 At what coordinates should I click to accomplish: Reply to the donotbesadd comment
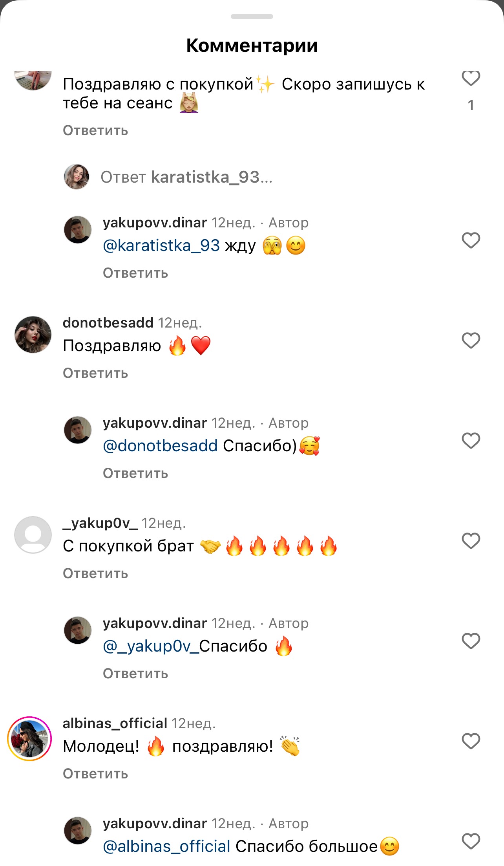click(x=95, y=373)
